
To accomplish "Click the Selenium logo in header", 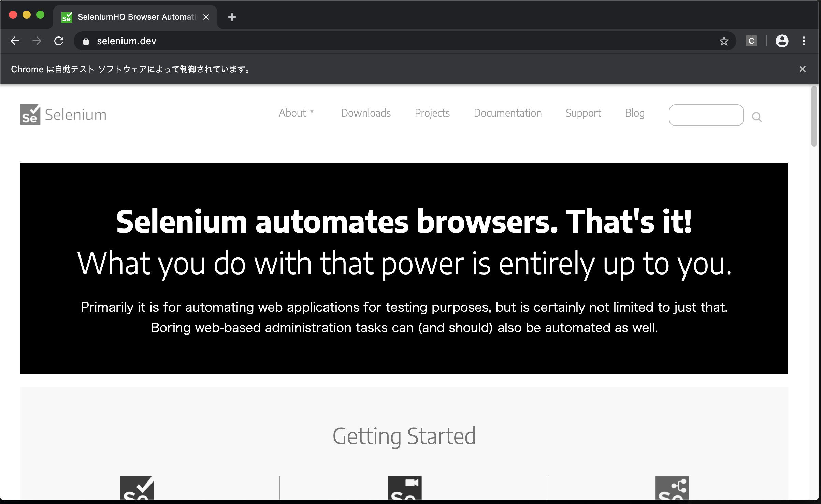I will [63, 114].
